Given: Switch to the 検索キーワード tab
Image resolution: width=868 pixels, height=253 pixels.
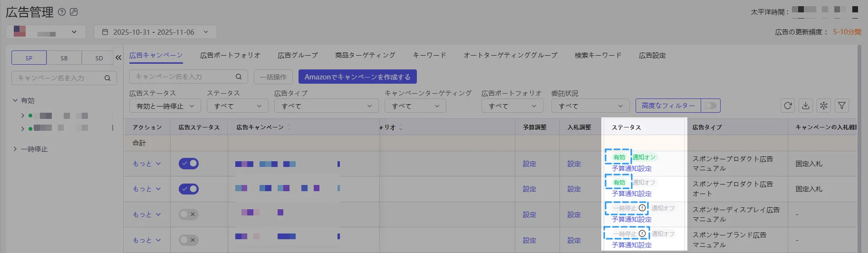Looking at the screenshot, I should [598, 55].
